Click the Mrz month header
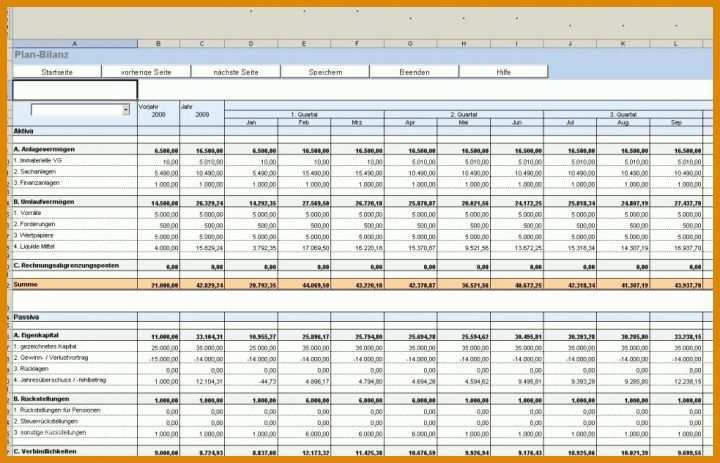 [357, 123]
